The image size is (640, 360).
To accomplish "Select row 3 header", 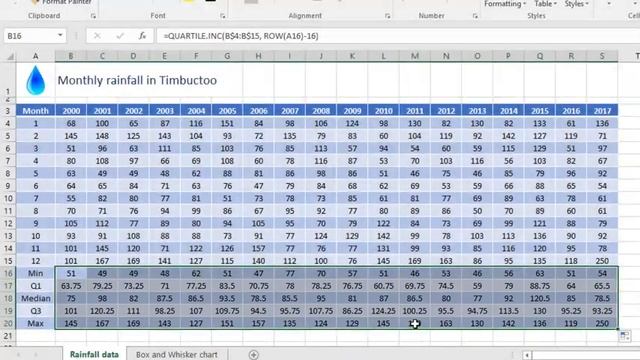I will (x=8, y=111).
